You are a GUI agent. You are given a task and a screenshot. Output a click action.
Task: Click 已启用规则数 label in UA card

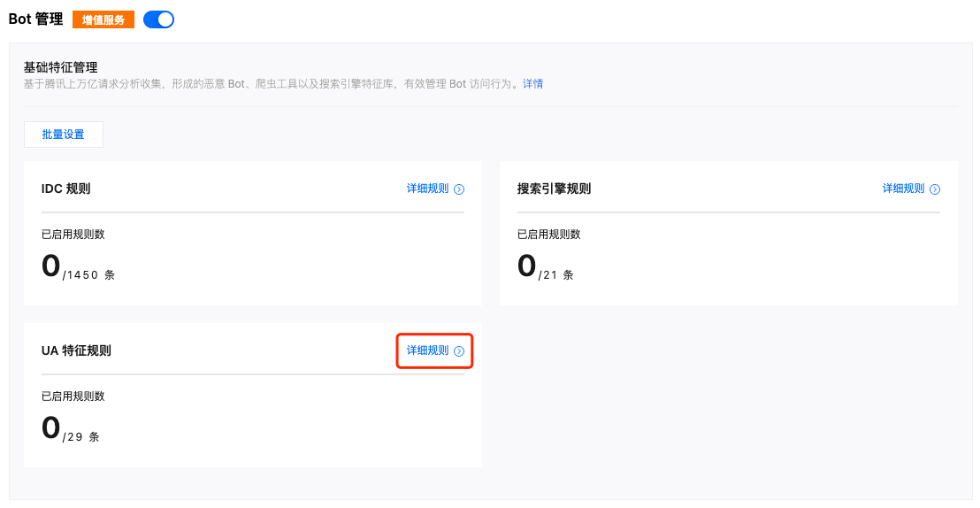click(73, 396)
